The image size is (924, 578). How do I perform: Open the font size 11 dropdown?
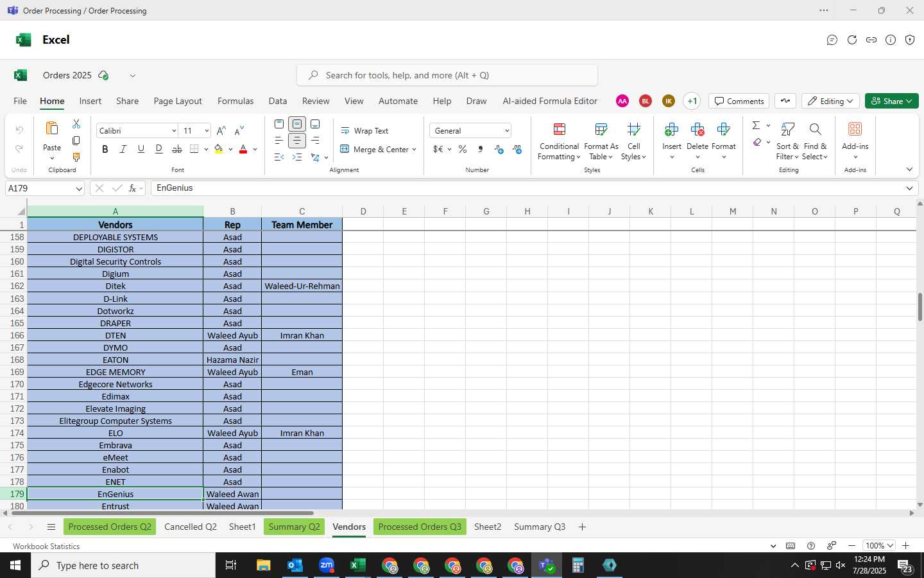pyautogui.click(x=207, y=131)
